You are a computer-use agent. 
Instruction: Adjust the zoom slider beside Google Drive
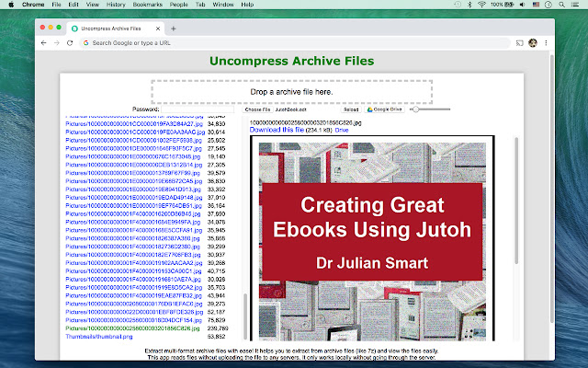pyautogui.click(x=430, y=109)
